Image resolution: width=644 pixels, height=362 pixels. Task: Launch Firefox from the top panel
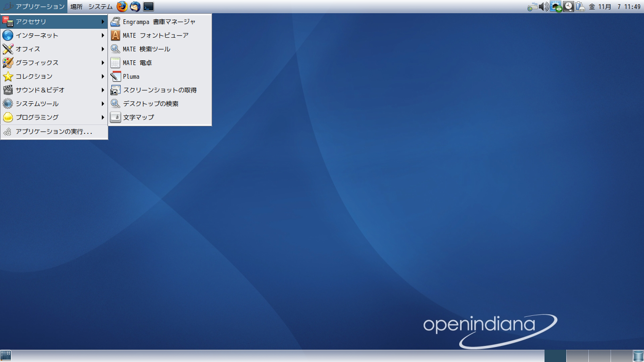(x=122, y=7)
